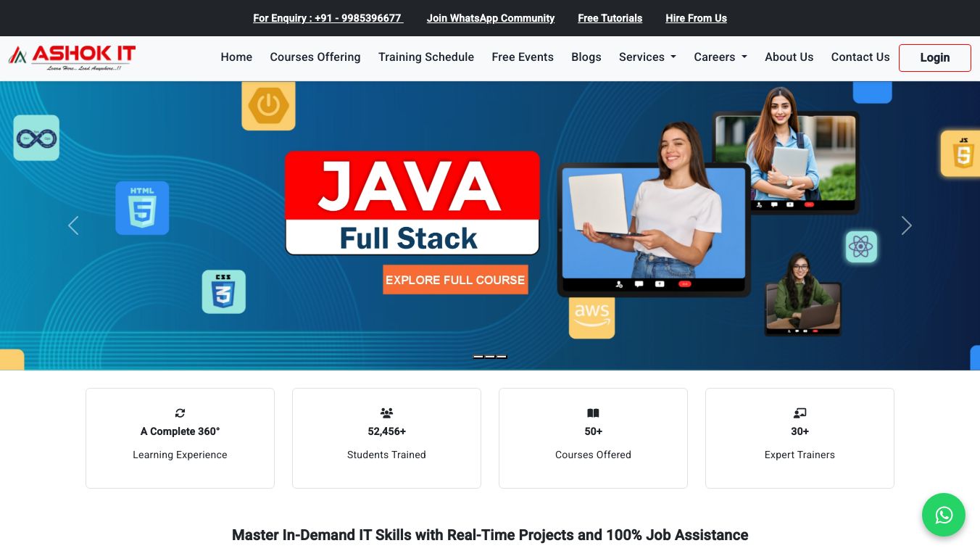This screenshot has height=551, width=980.
Task: Click the "50+" courses count
Action: [593, 431]
